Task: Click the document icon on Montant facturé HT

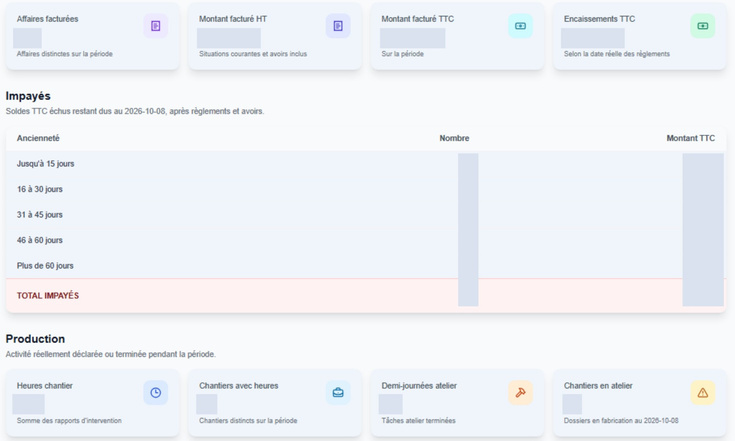Action: point(338,26)
